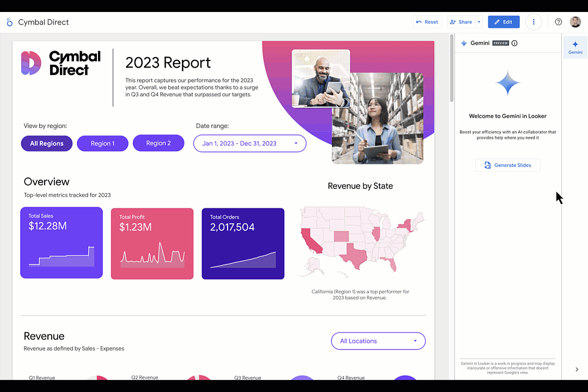Screen dimensions: 588x392
Task: Open the three-dot more options menu
Action: (x=534, y=22)
